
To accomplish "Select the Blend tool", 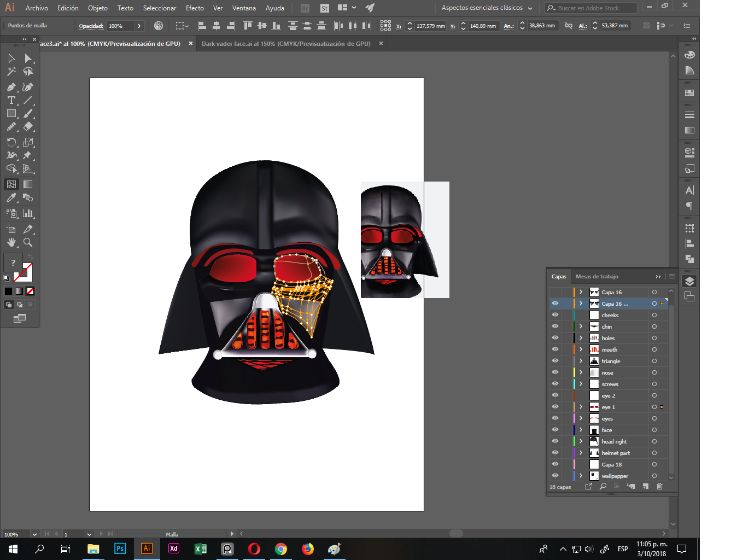I will coord(28,197).
